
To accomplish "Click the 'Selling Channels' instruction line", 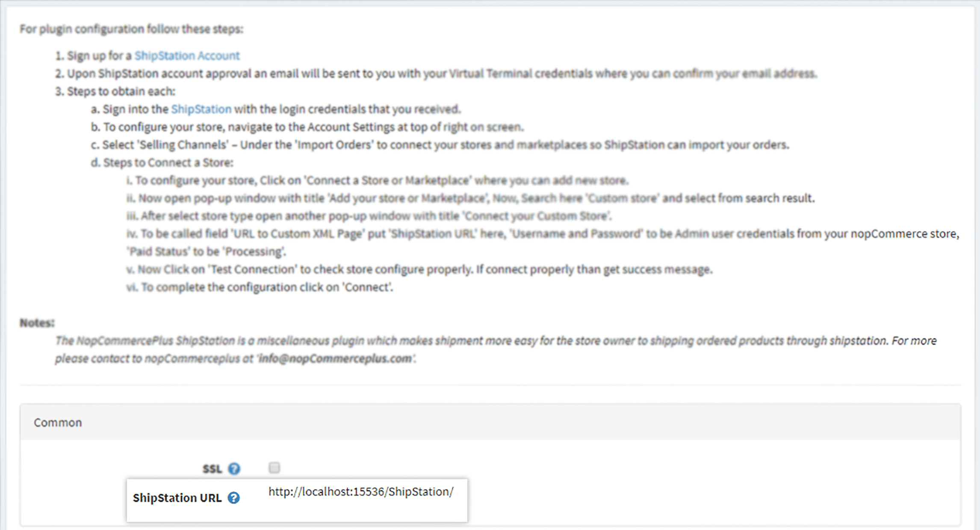I will click(x=440, y=145).
